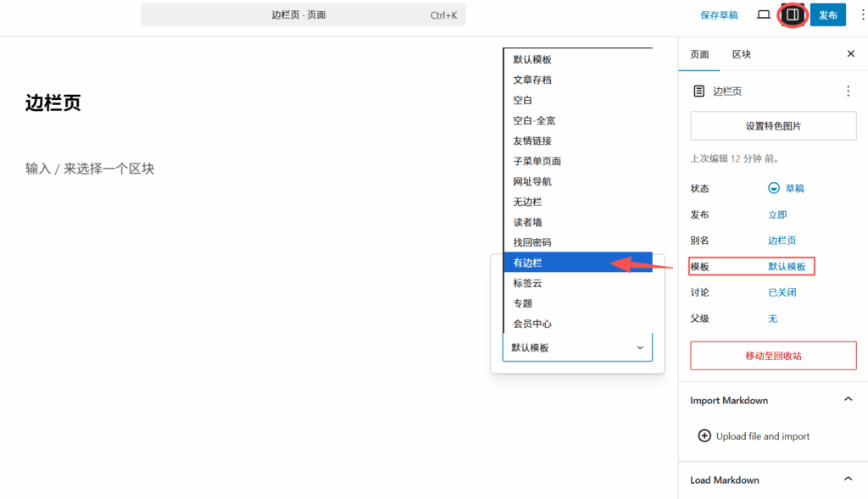The image size is (868, 499).
Task: Click the laptop preview icon
Action: coord(764,15)
